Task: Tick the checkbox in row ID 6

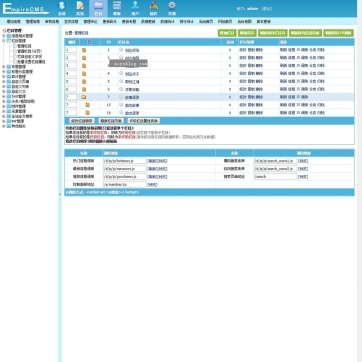Action: (x=121, y=89)
